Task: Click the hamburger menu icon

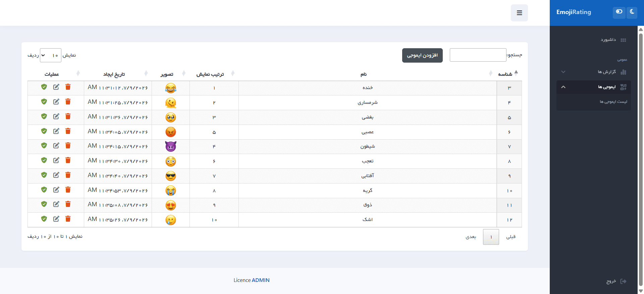Action: click(519, 13)
